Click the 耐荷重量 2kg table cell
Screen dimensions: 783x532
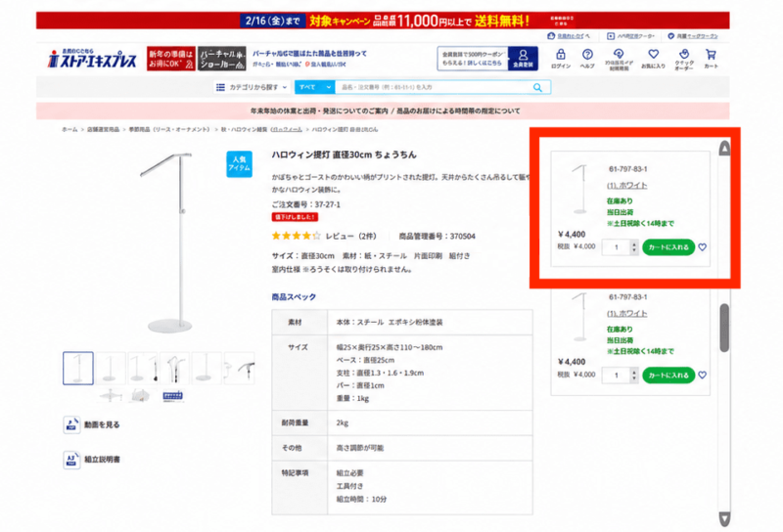[x=430, y=422]
